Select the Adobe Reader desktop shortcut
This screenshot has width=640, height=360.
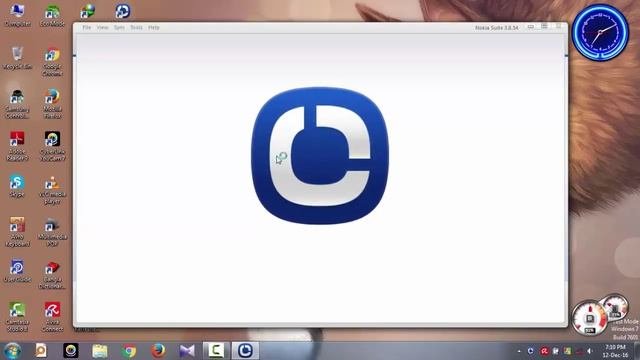tap(17, 146)
